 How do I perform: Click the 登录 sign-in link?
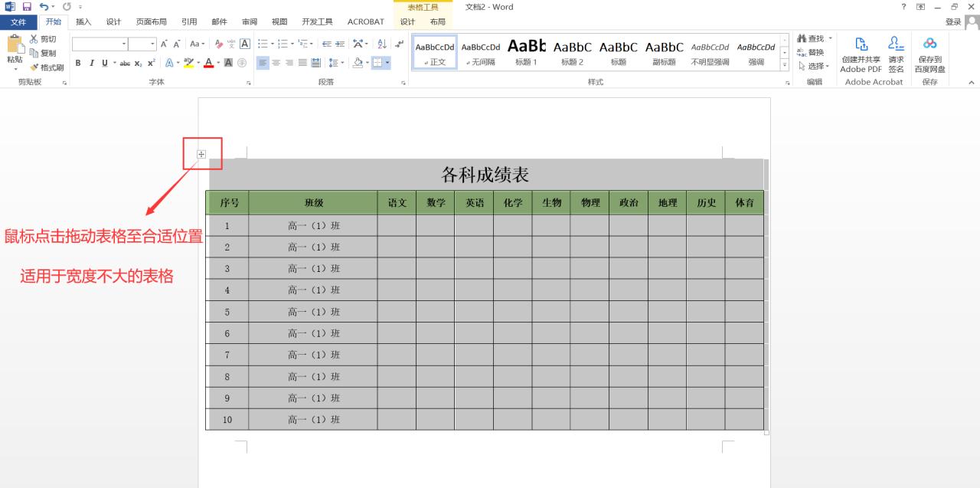click(953, 22)
